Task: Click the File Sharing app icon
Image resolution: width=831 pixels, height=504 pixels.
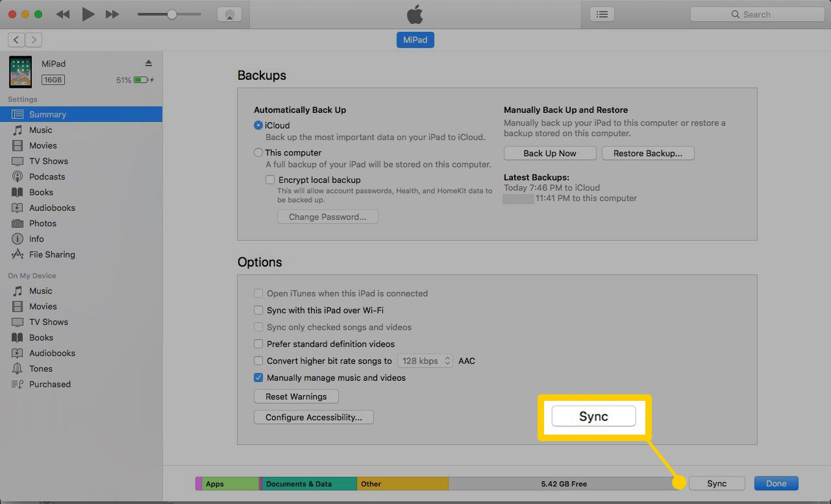Action: click(x=18, y=254)
